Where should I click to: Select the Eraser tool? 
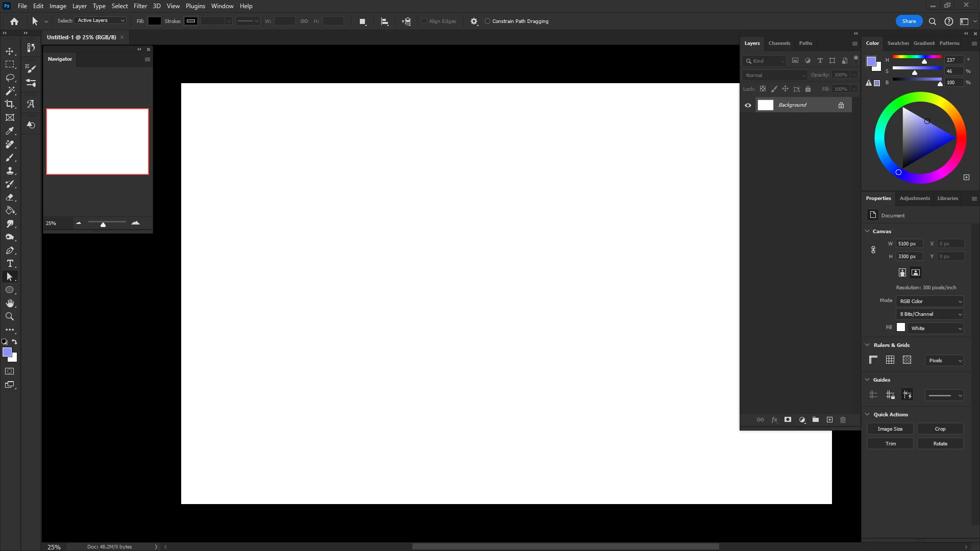tap(10, 197)
